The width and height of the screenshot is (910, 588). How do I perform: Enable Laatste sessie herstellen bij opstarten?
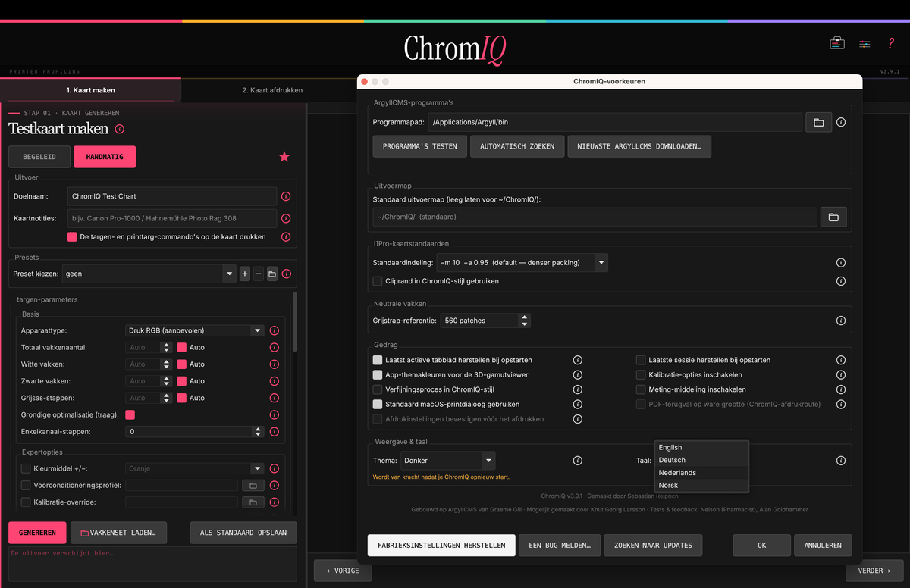[641, 360]
